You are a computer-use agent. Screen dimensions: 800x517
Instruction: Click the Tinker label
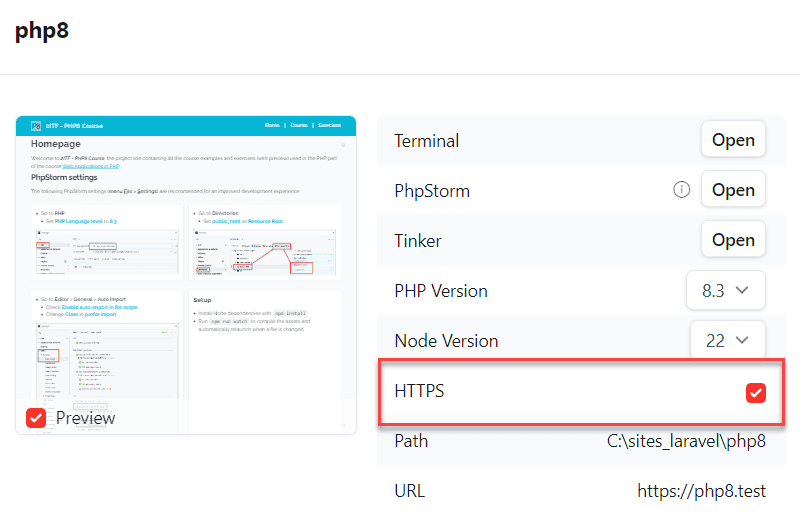pyautogui.click(x=418, y=240)
